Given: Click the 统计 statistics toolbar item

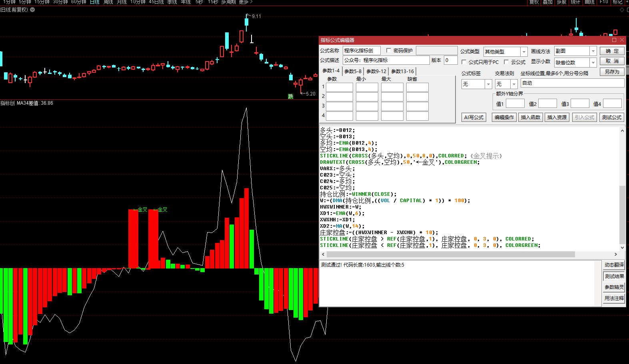Looking at the screenshot, I should (575, 2).
